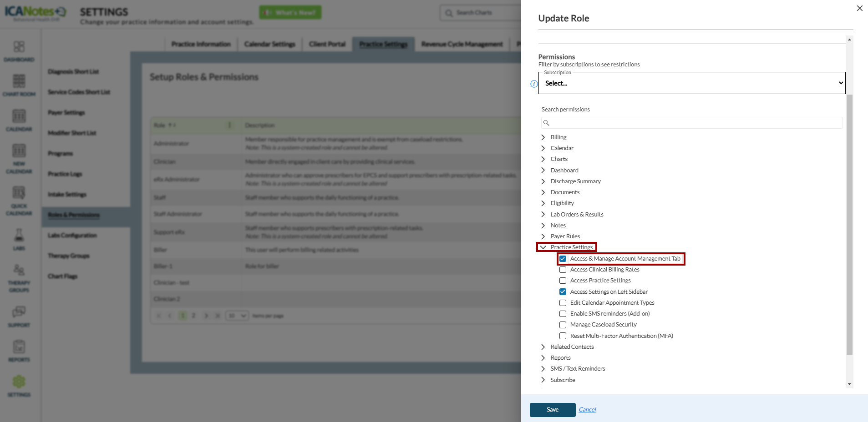Expand the Notes permissions group
The width and height of the screenshot is (868, 422).
click(543, 226)
